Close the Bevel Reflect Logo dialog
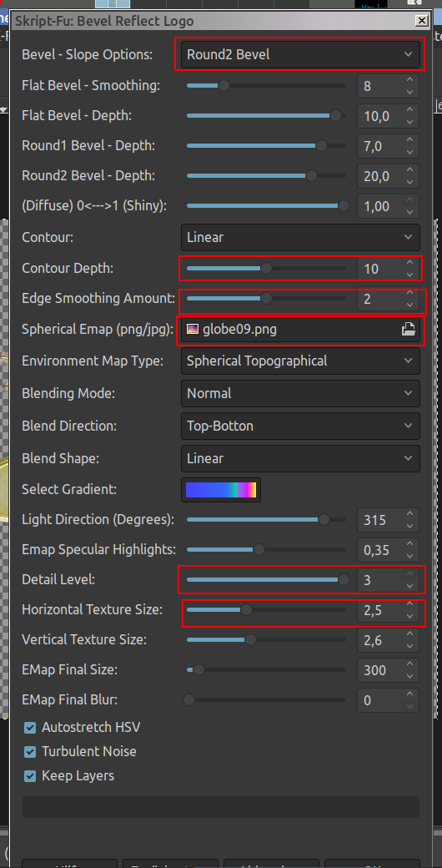Screen dimensions: 442x868 (x=421, y=21)
